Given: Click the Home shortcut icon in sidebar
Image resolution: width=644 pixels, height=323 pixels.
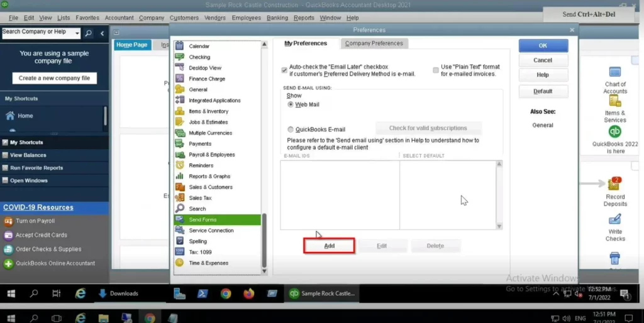Looking at the screenshot, I should tap(10, 116).
